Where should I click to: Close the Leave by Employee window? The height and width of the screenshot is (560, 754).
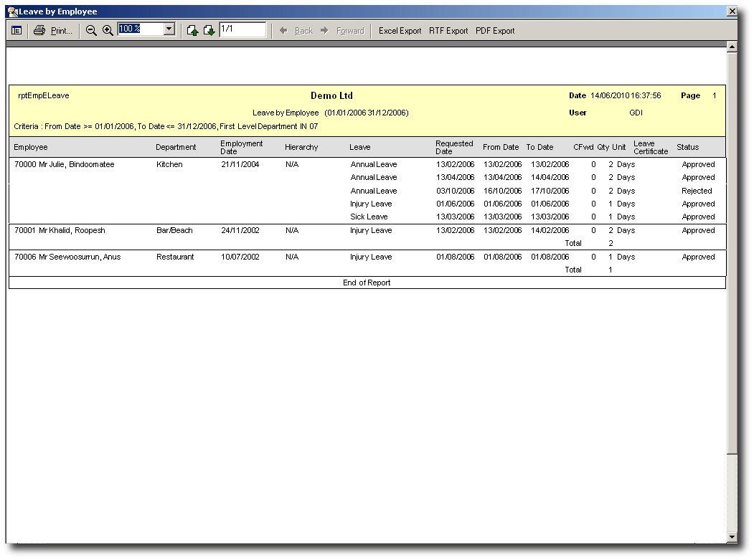732,11
